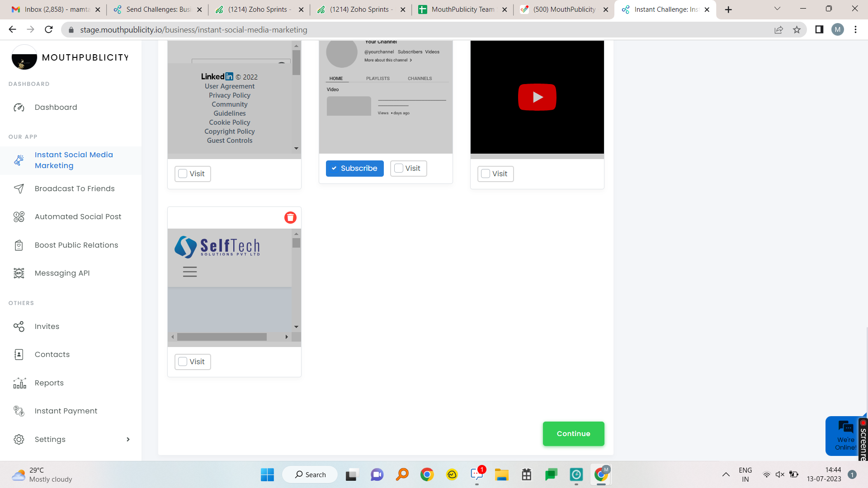Click the green Continue button

(x=573, y=434)
